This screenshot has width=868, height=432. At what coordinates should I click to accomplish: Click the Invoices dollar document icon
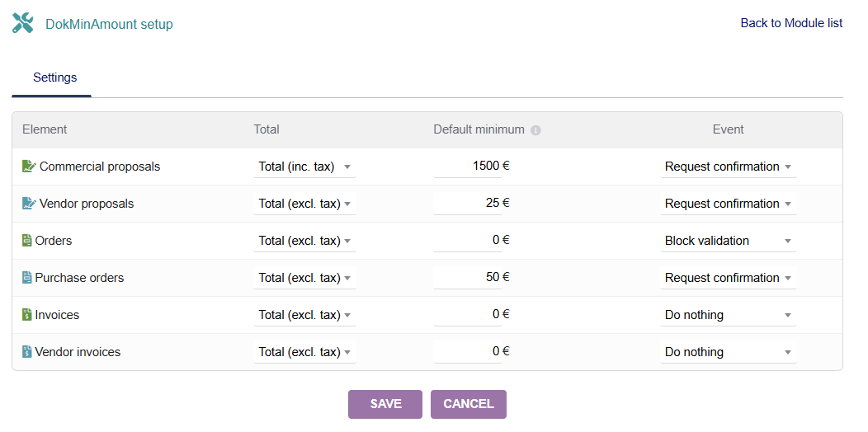[x=26, y=315]
